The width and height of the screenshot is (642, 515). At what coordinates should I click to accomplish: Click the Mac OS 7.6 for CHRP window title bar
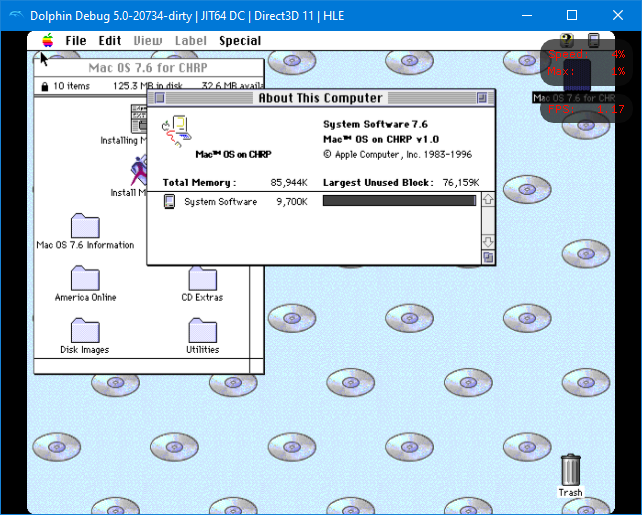[149, 68]
